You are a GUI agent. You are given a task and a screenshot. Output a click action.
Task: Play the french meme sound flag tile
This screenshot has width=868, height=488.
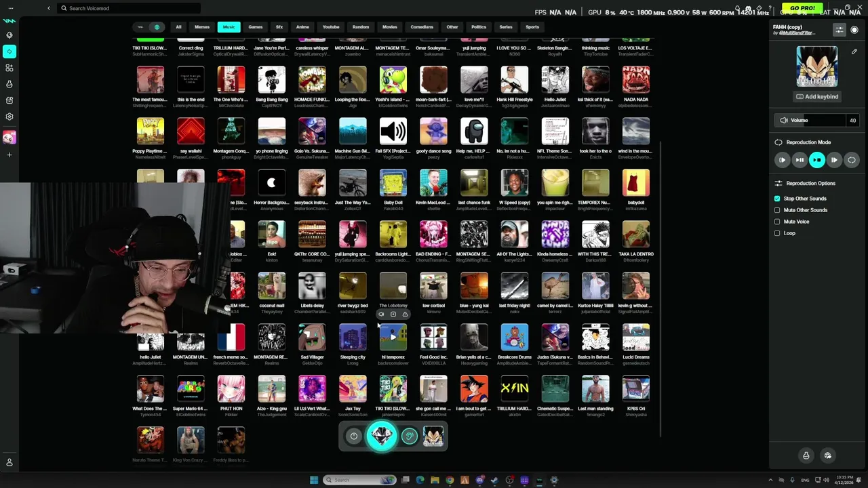[x=231, y=338]
